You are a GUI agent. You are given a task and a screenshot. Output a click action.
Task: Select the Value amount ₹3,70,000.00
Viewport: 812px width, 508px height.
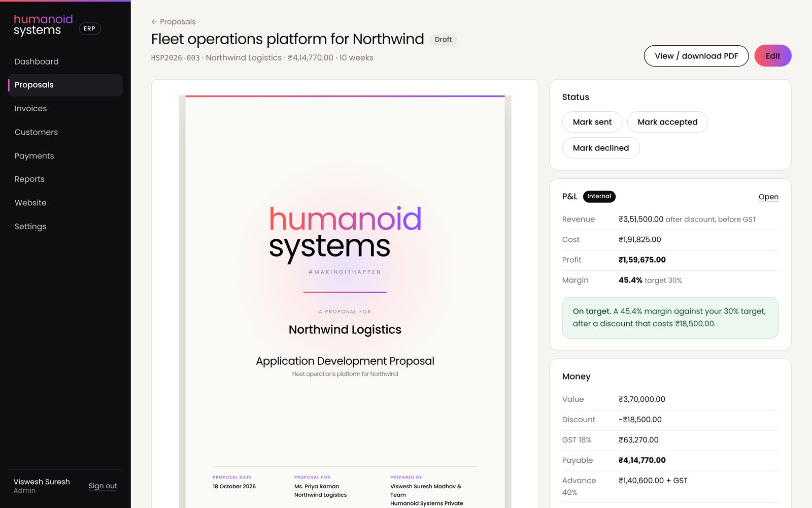[642, 399]
